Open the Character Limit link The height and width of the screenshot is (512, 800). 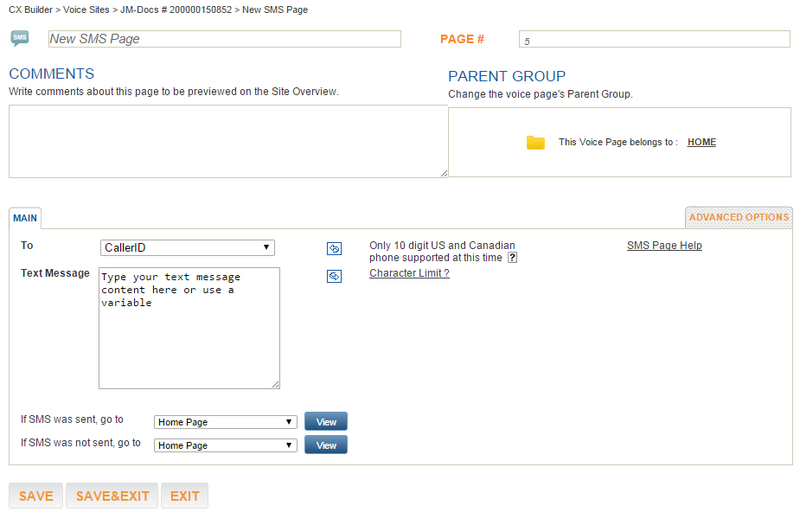pos(409,273)
